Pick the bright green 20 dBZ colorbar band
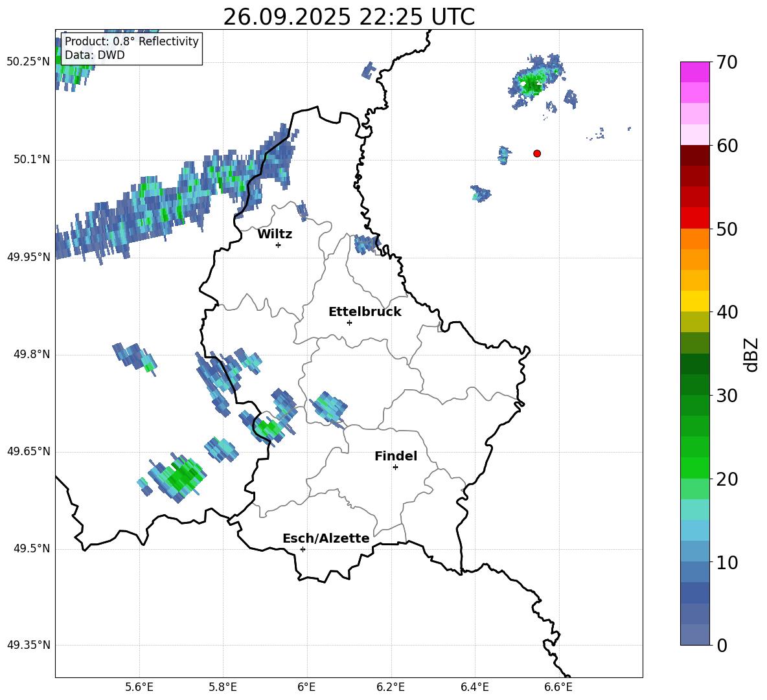767x700 pixels. coord(694,468)
